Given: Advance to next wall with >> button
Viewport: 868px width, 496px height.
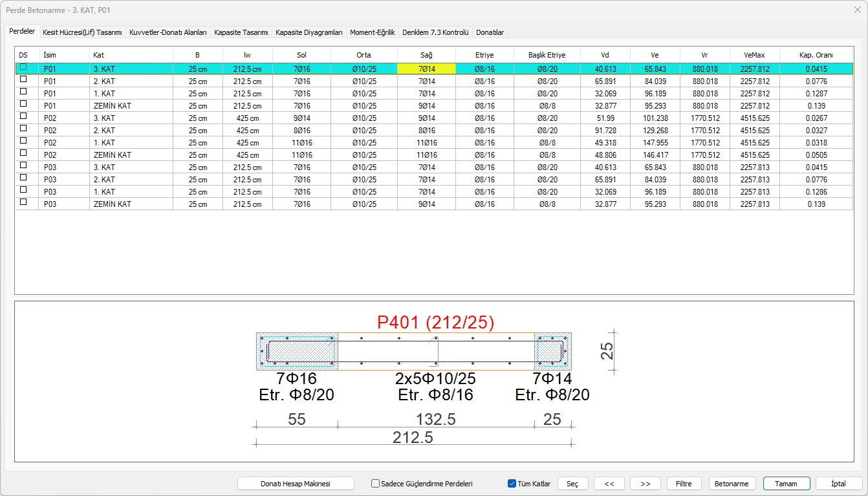Looking at the screenshot, I should 645,484.
